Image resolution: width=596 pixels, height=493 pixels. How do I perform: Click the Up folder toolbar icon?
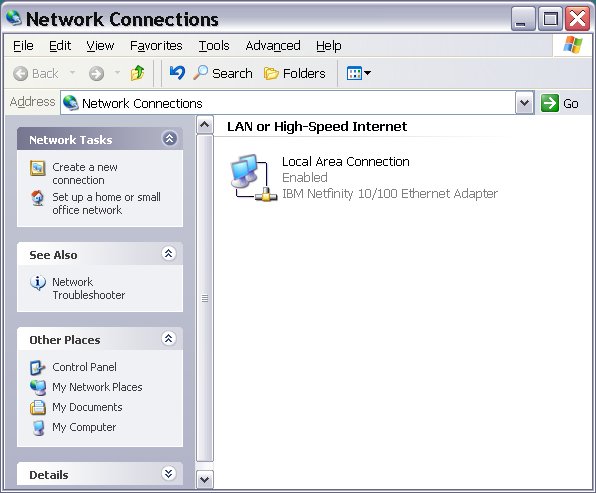(x=138, y=73)
